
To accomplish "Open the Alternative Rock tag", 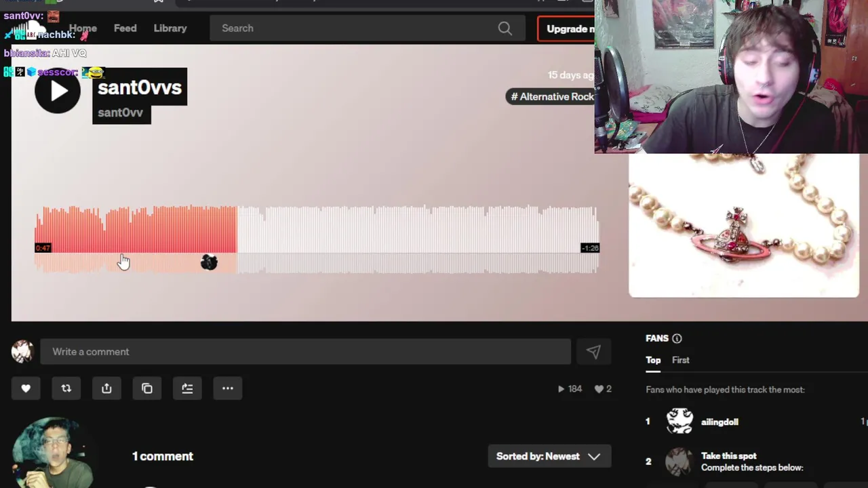I will click(x=551, y=96).
